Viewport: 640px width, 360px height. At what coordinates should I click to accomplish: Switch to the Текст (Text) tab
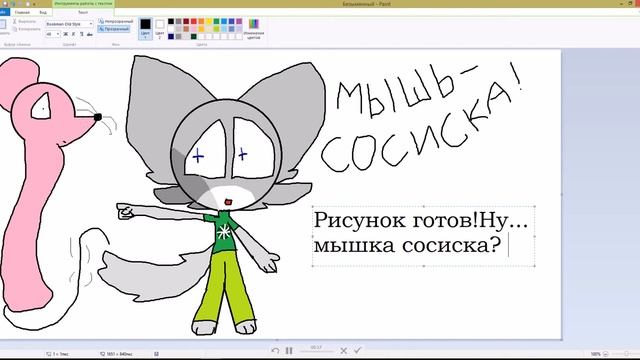(x=83, y=12)
